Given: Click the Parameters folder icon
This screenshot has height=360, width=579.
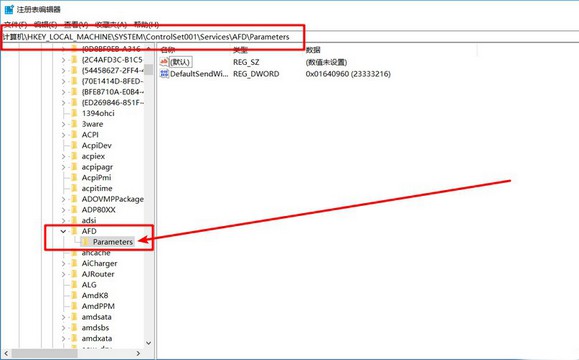Looking at the screenshot, I should click(x=85, y=242).
